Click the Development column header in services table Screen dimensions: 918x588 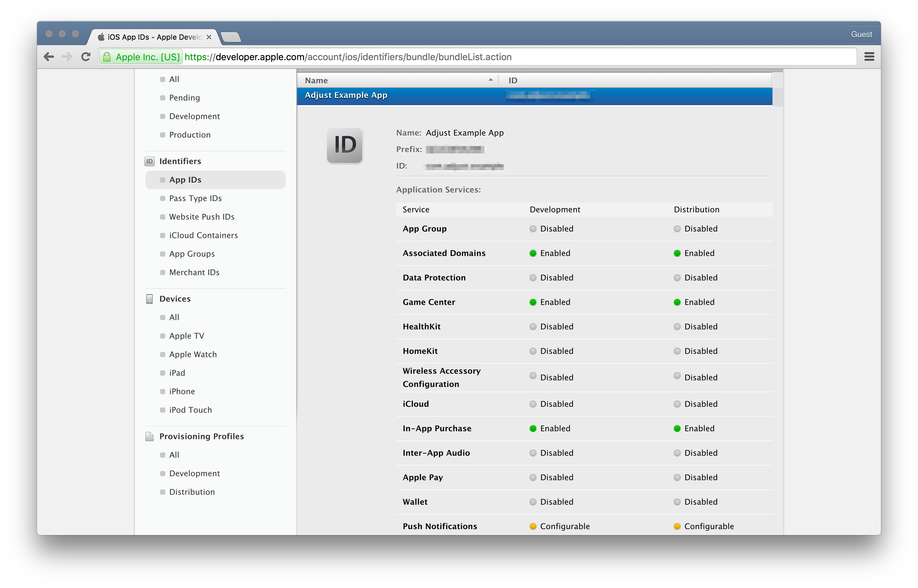(555, 209)
